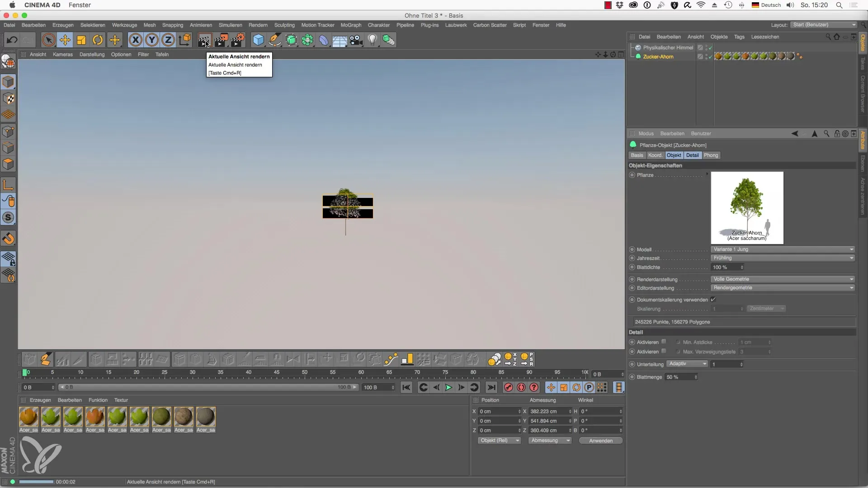Screen dimensions: 868x488
Task: Click the Zucker-Ahorn plant thumbnail
Action: coord(747,208)
